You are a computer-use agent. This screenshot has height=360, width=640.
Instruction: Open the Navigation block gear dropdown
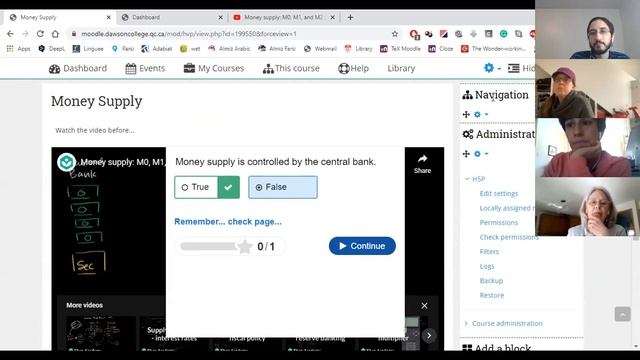[480, 114]
